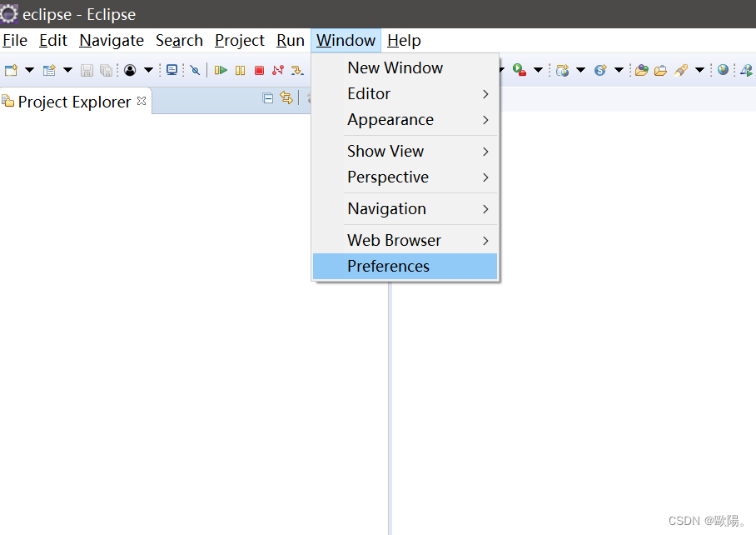Click the red Terminate stop icon
This screenshot has width=756, height=535.
(260, 71)
